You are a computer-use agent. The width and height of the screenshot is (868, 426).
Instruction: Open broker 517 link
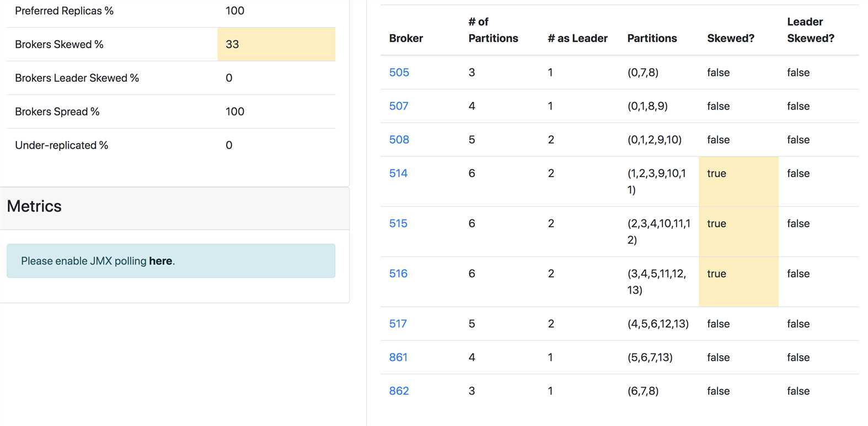[x=398, y=323]
